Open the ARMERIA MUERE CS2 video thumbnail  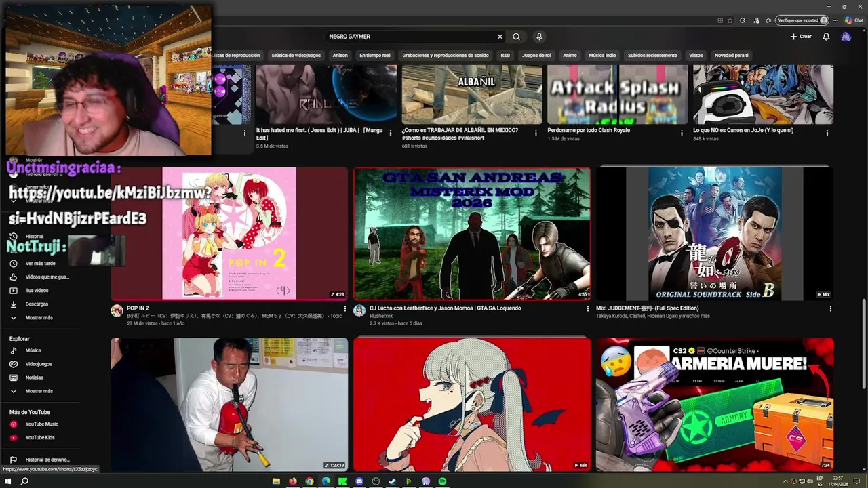[x=715, y=404]
